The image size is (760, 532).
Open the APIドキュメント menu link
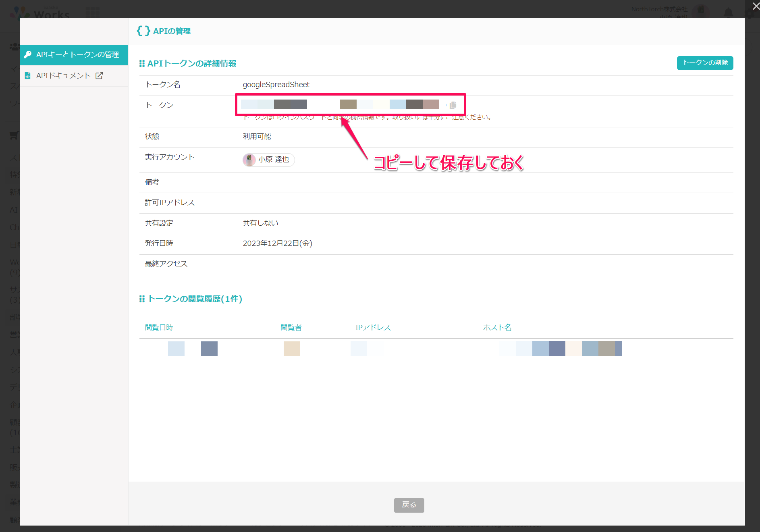point(63,76)
